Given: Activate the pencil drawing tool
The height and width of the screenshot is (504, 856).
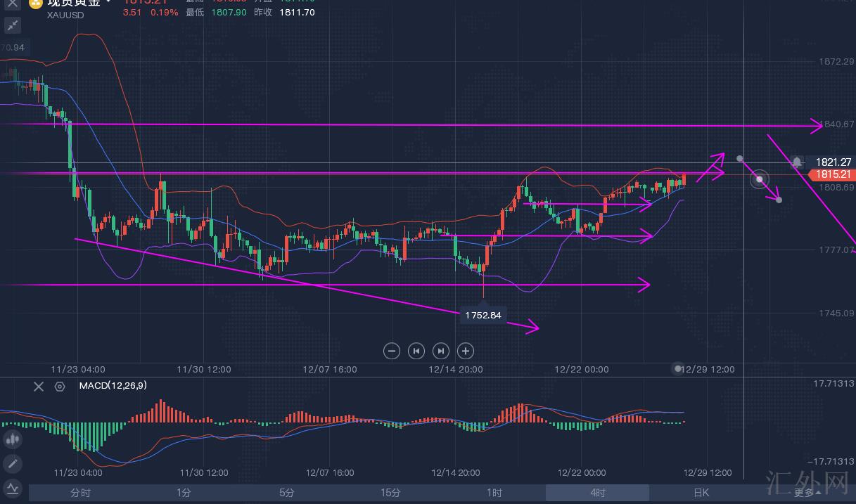Looking at the screenshot, I should pos(12,464).
